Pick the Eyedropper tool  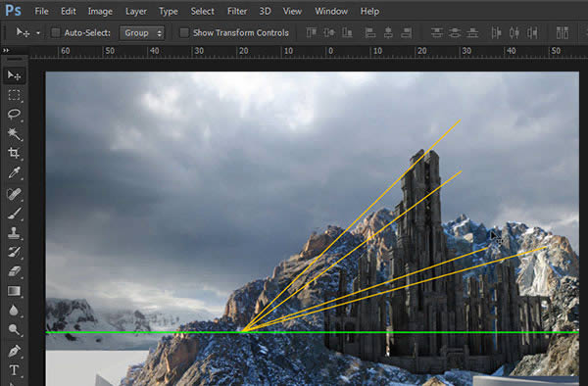15,172
